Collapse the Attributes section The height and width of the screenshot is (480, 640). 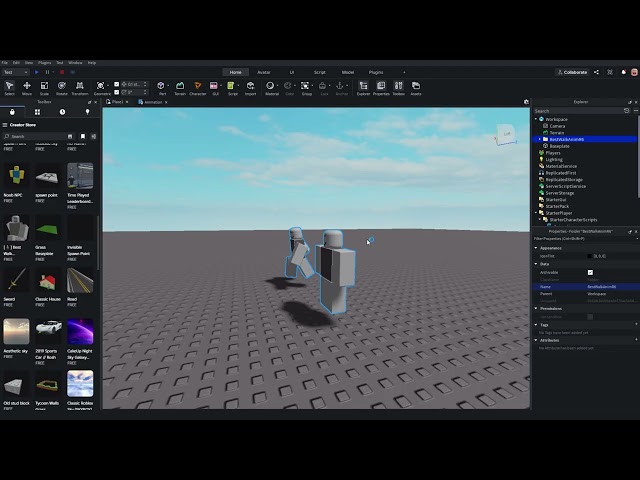tap(536, 340)
